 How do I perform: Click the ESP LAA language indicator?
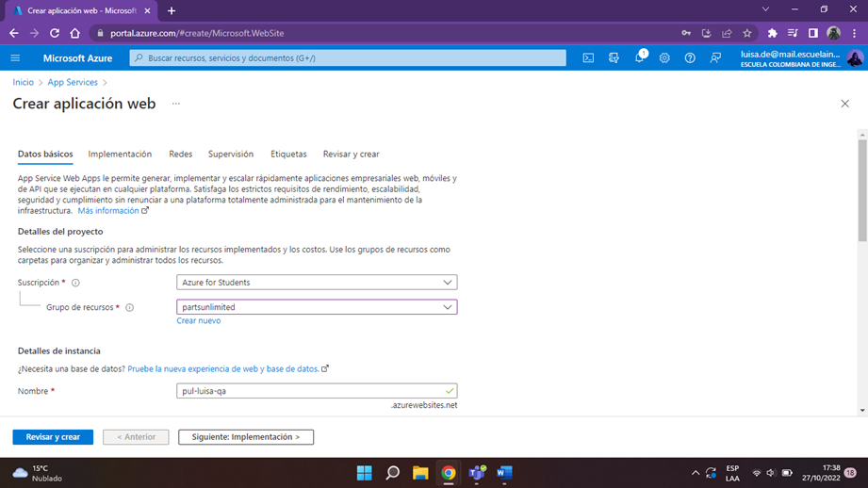point(732,473)
